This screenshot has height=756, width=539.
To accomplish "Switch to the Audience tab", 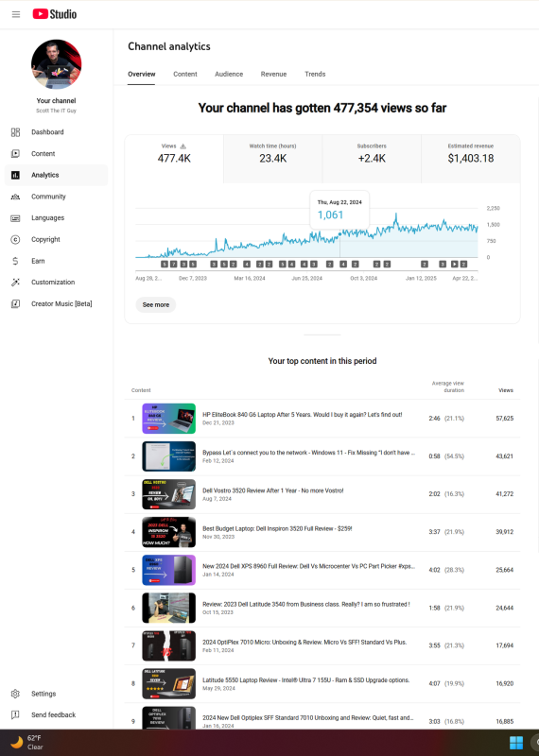I will (229, 75).
